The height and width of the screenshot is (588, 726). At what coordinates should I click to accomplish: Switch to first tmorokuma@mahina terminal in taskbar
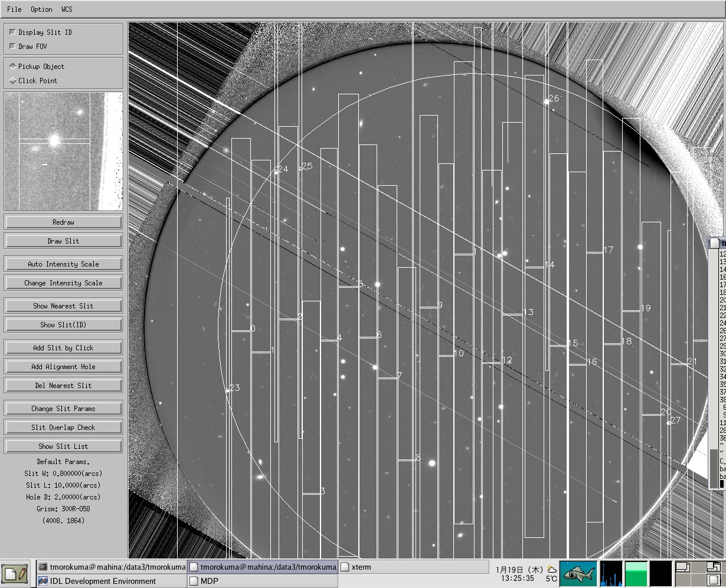[x=112, y=567]
